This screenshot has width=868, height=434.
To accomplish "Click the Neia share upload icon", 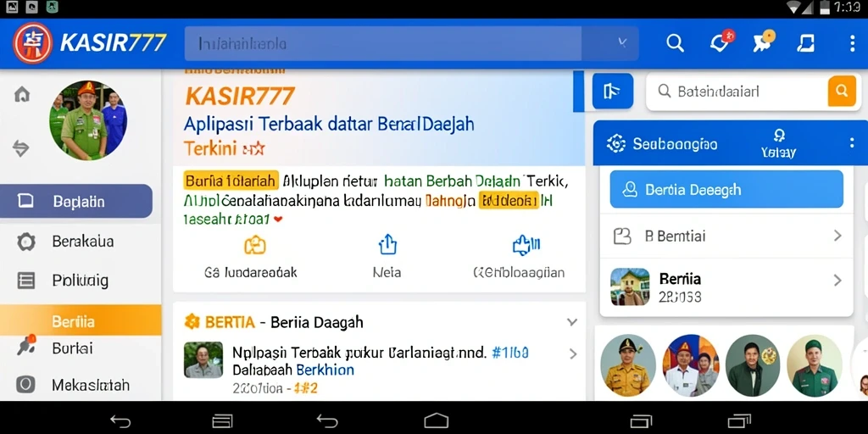I will [387, 244].
